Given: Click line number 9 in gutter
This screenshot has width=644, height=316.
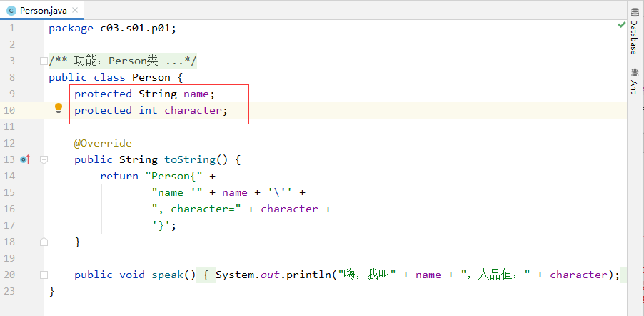Looking at the screenshot, I should pos(11,94).
